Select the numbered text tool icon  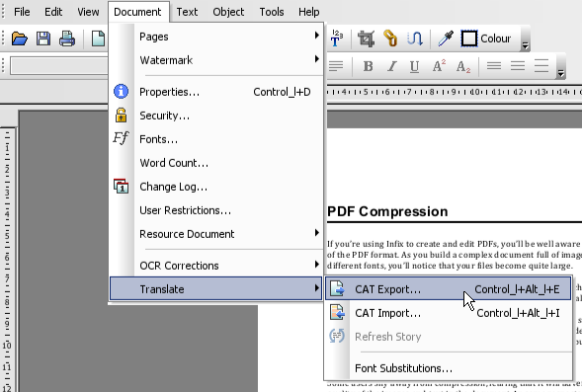click(x=337, y=39)
